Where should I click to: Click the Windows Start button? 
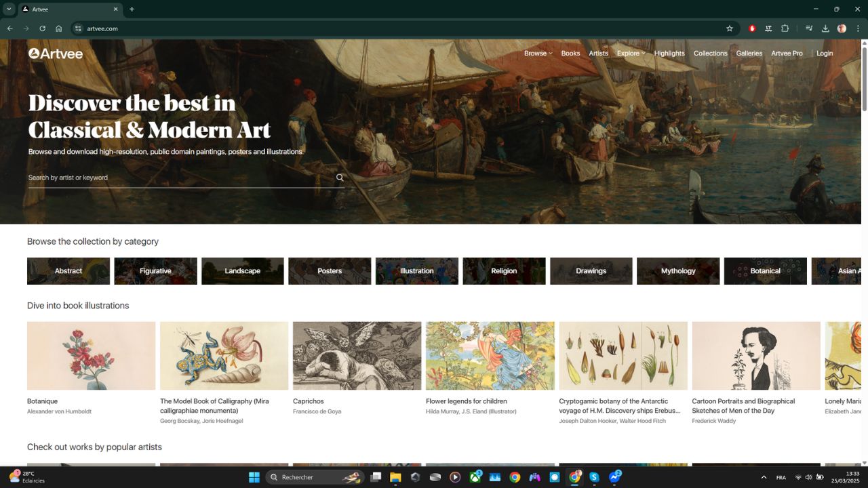[254, 477]
